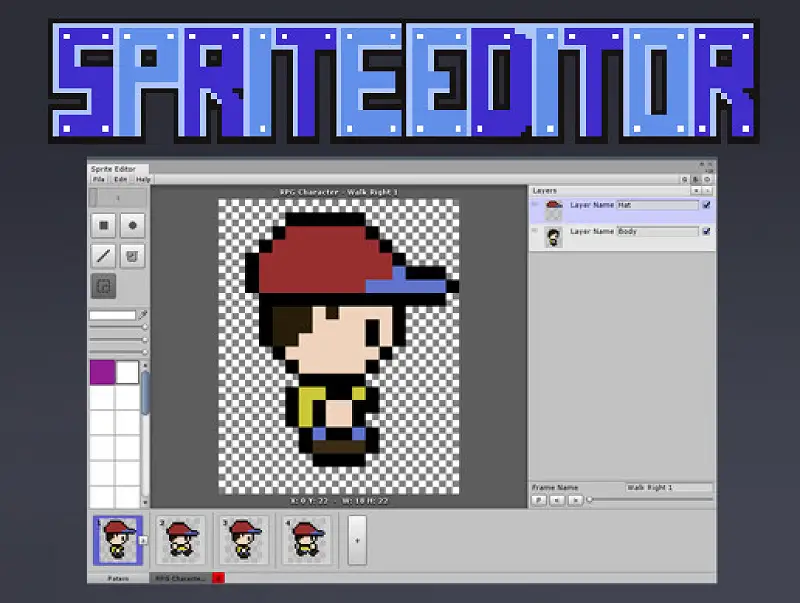Click the first color slider handle

[145, 327]
